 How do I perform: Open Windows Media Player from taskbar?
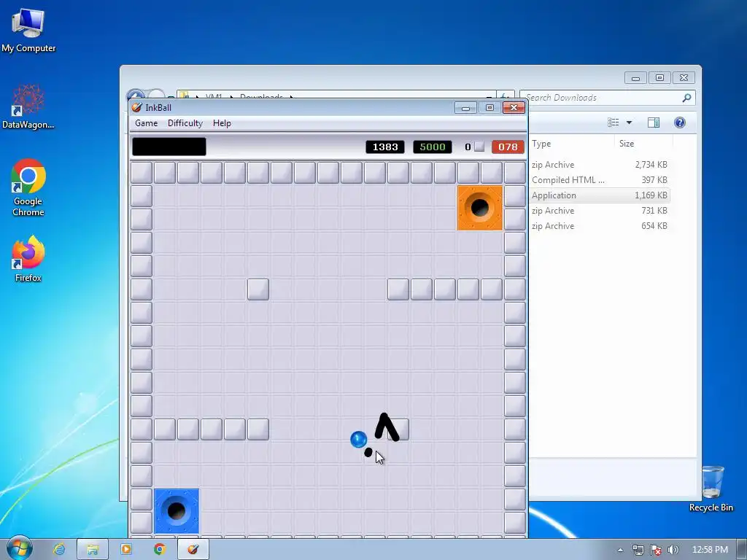click(126, 549)
